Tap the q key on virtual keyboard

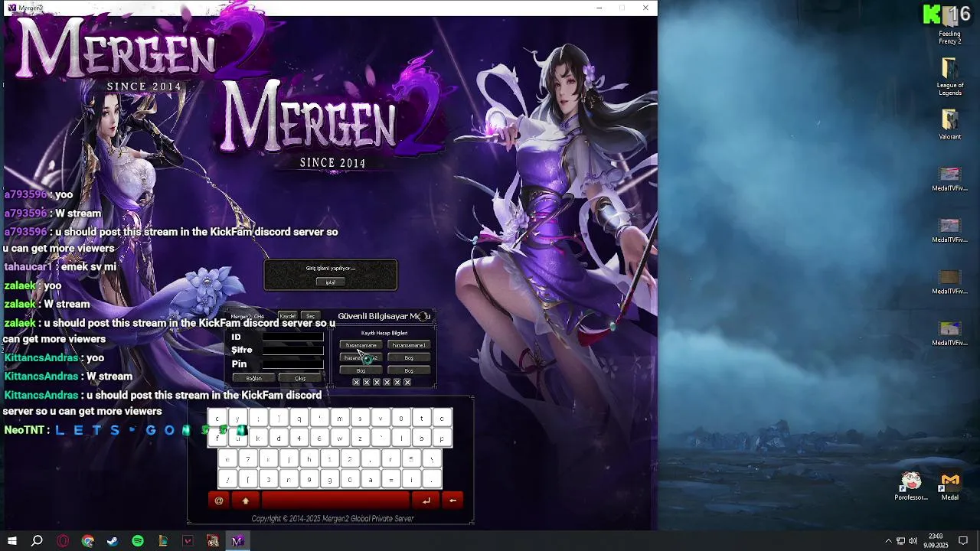pyautogui.click(x=299, y=419)
